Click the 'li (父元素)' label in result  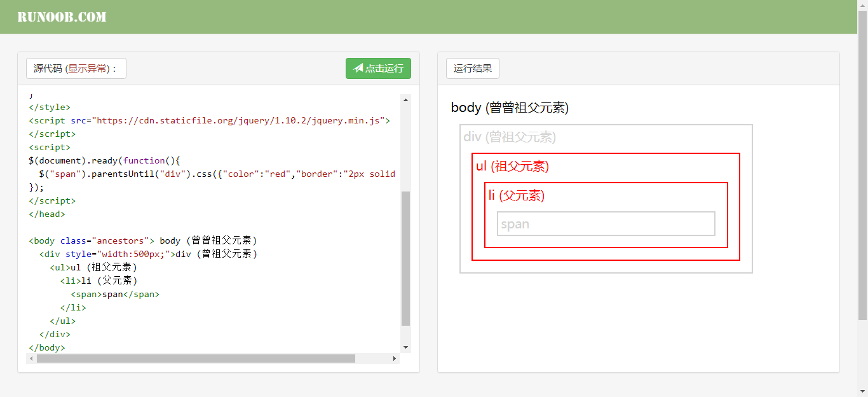click(517, 195)
